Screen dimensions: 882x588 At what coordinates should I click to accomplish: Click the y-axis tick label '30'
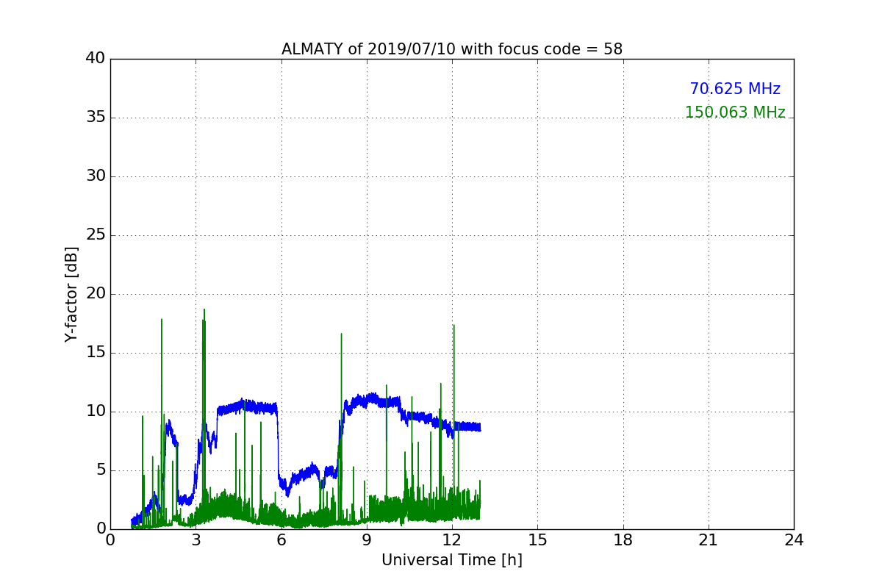96,176
